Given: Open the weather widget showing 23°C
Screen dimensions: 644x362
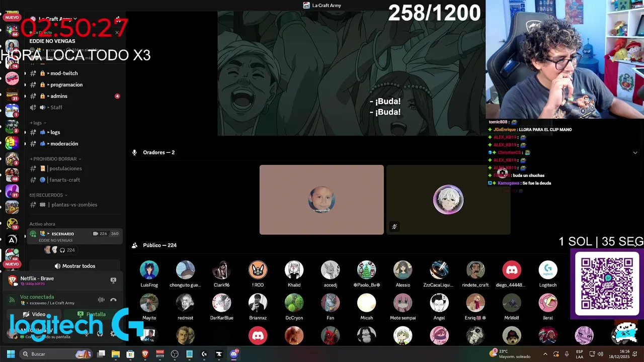Looking at the screenshot, I should [x=510, y=354].
